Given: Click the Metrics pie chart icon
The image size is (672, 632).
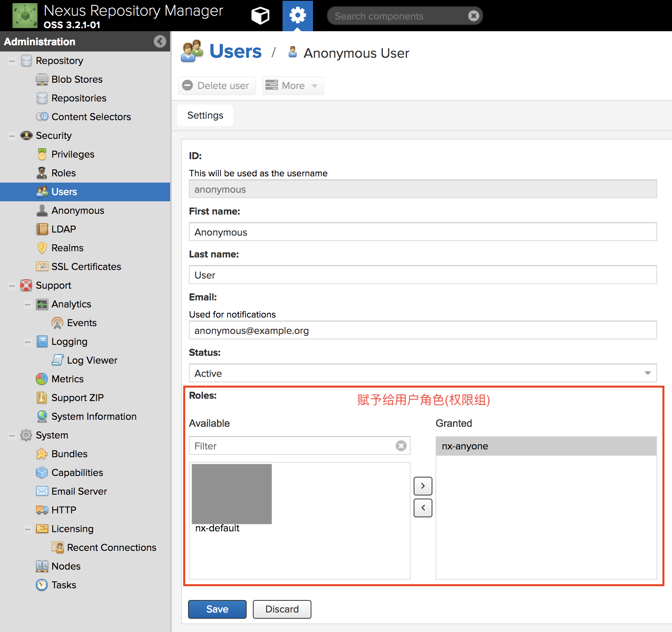Looking at the screenshot, I should tap(42, 379).
